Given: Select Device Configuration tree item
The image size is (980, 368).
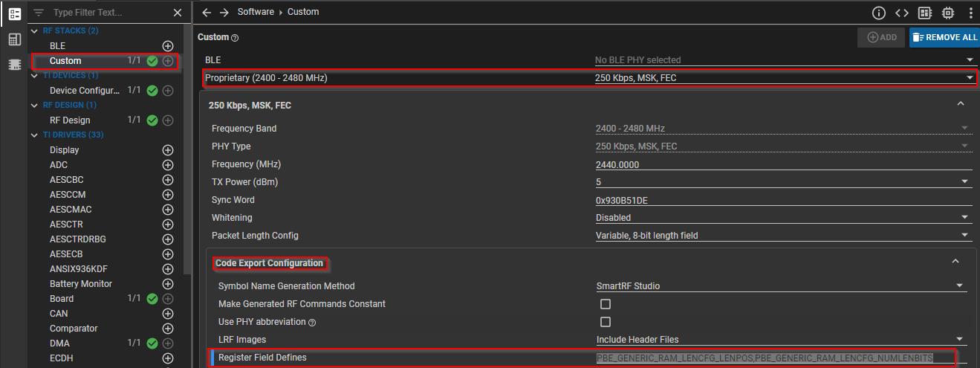Looking at the screenshot, I should 85,91.
